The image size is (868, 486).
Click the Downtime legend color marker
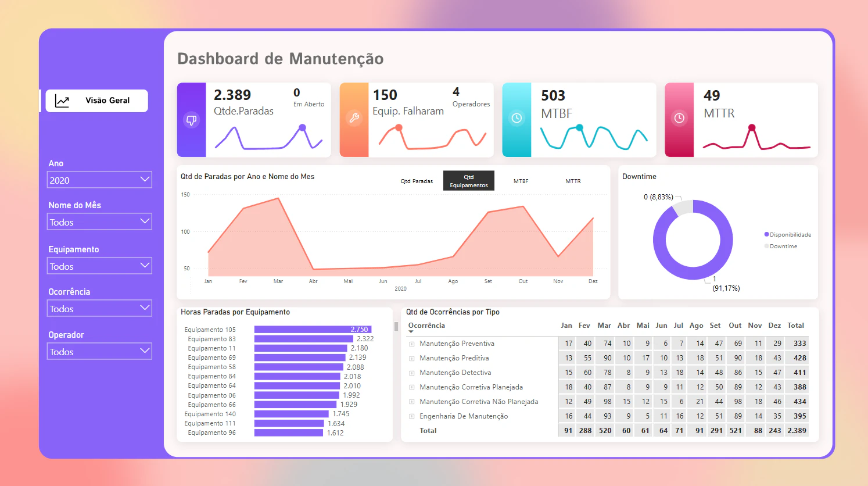click(x=766, y=246)
